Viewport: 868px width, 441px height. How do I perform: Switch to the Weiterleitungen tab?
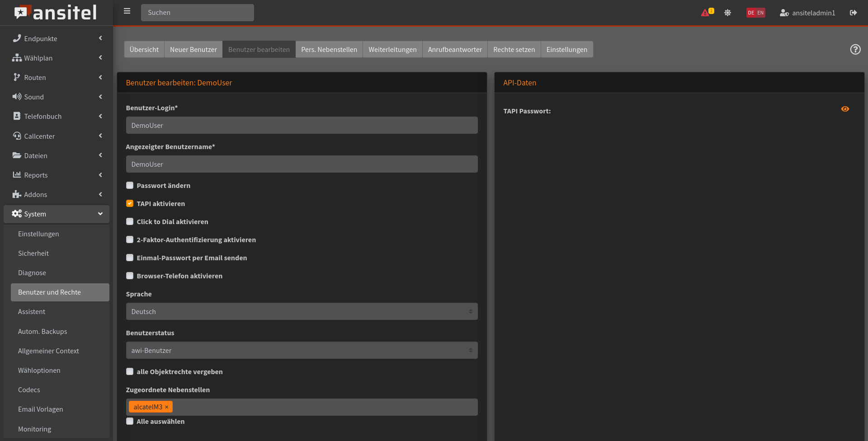pyautogui.click(x=392, y=50)
